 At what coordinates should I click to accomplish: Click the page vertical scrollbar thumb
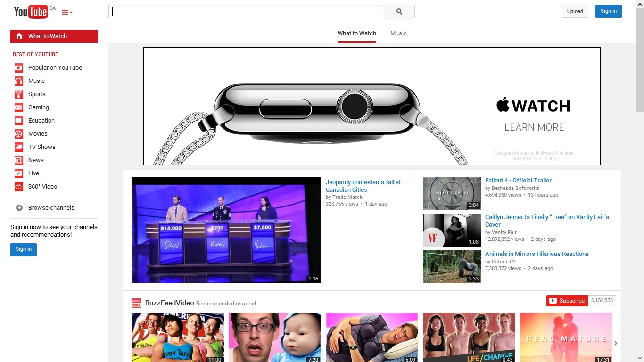[640, 60]
